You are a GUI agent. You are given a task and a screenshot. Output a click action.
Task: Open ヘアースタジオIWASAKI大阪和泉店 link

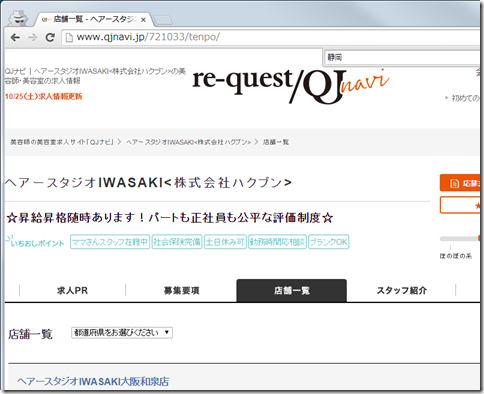tap(93, 381)
